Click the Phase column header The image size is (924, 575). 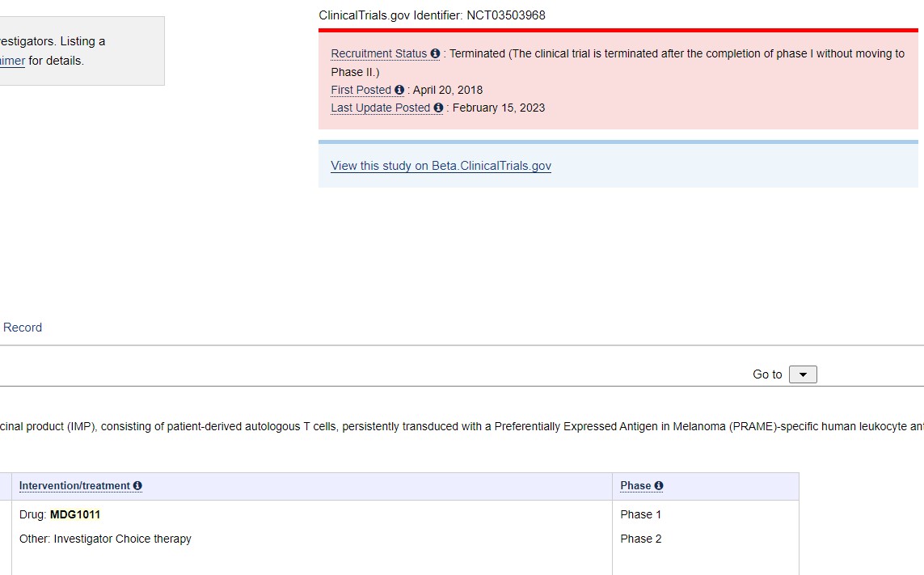coord(636,485)
